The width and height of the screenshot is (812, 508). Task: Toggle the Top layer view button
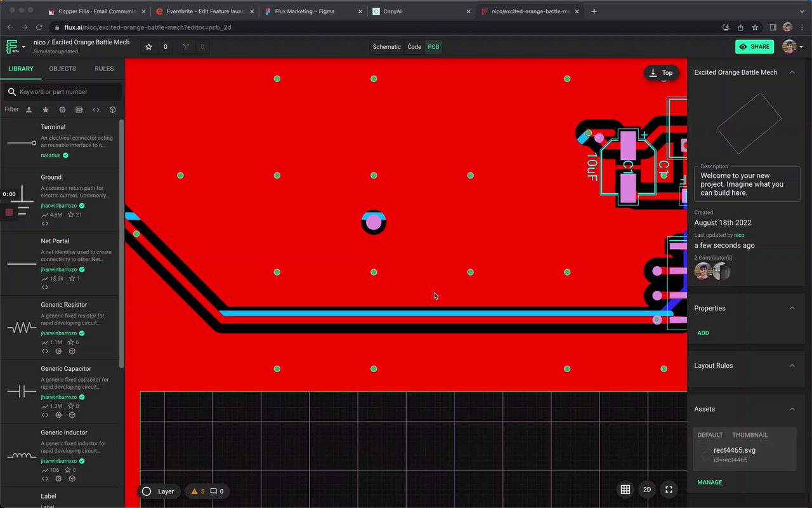pos(662,73)
